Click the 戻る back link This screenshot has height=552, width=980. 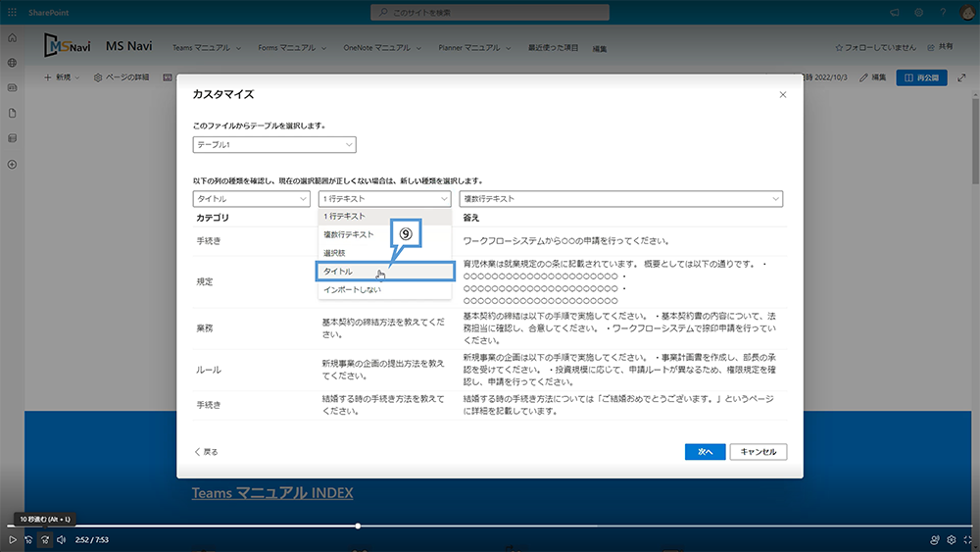[x=206, y=452]
